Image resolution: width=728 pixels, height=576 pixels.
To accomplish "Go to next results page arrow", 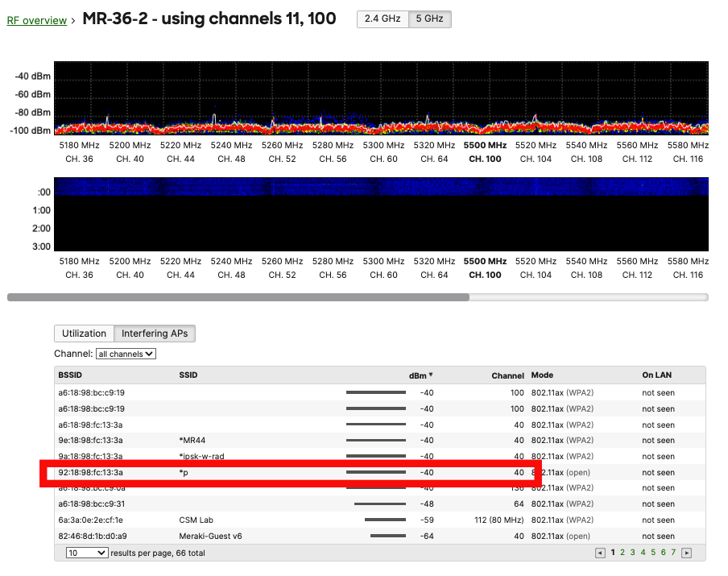I will [686, 553].
